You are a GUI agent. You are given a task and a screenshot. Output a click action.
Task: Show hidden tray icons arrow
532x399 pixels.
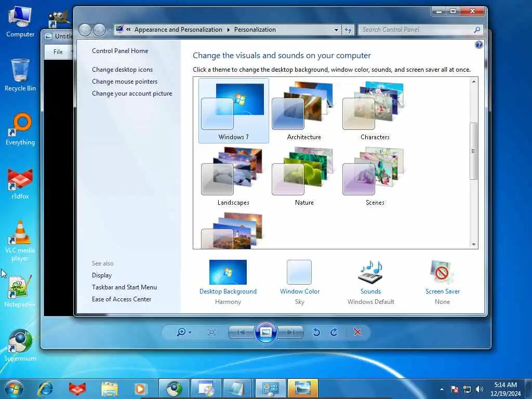point(442,389)
